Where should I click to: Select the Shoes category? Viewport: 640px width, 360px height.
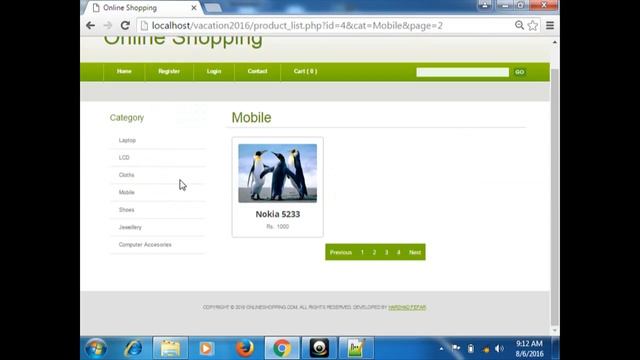pos(127,210)
